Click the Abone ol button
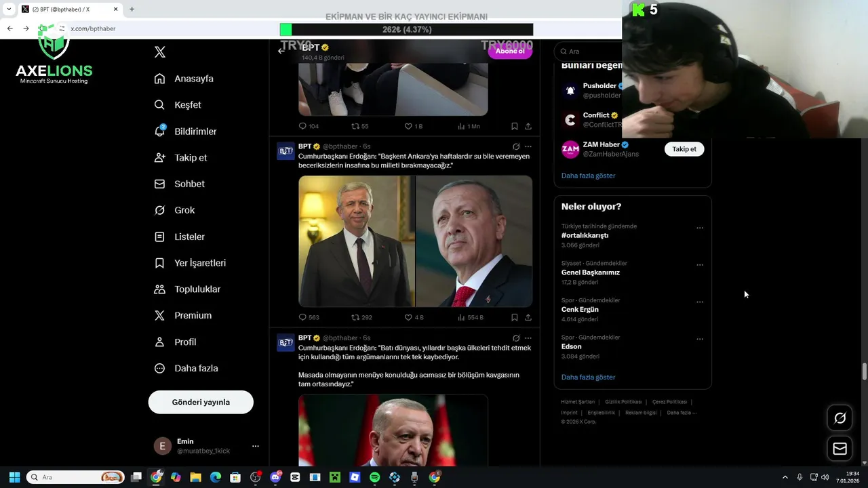This screenshot has height=488, width=868. (x=510, y=51)
